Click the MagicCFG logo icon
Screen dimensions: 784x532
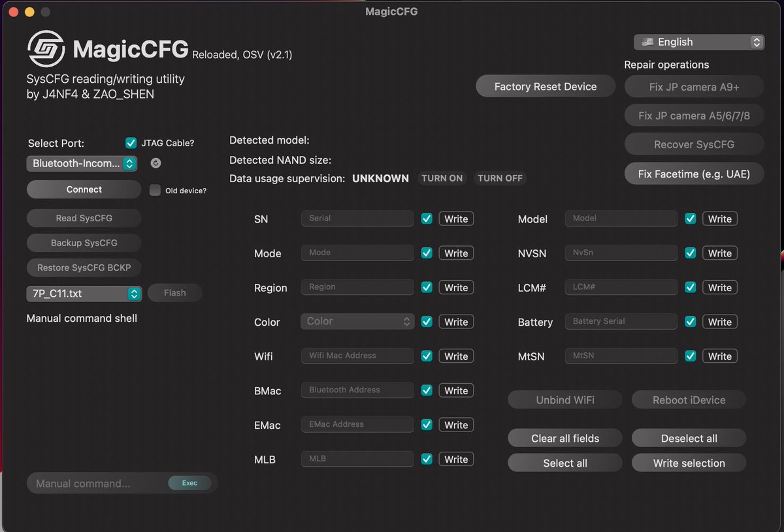(46, 49)
